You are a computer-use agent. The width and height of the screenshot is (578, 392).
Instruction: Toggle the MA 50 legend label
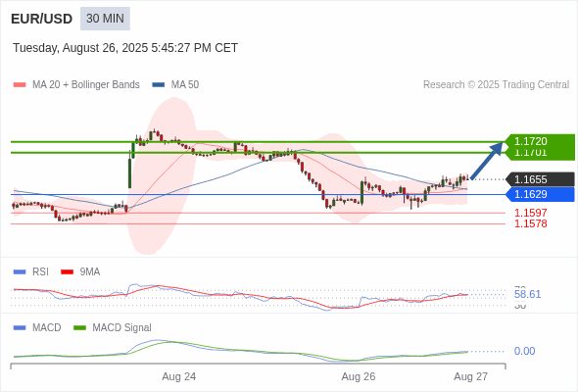pyautogui.click(x=185, y=85)
